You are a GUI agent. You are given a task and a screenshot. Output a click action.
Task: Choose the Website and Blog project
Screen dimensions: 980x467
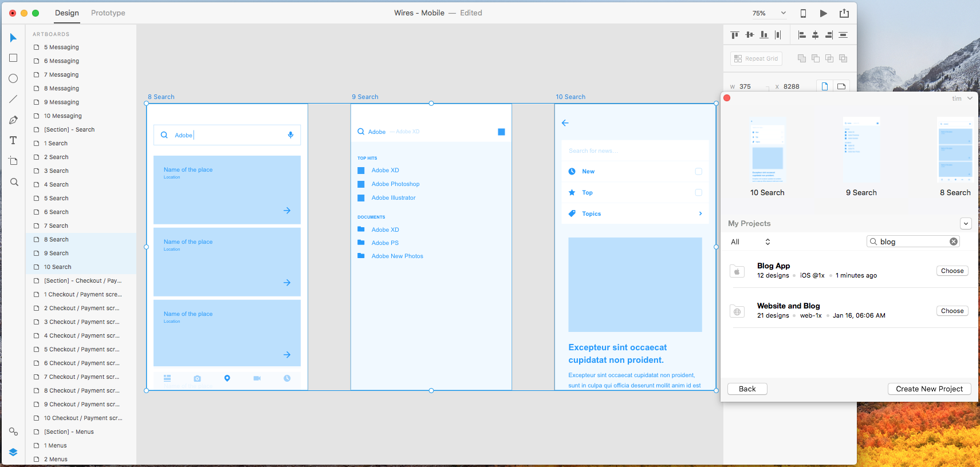[952, 311]
